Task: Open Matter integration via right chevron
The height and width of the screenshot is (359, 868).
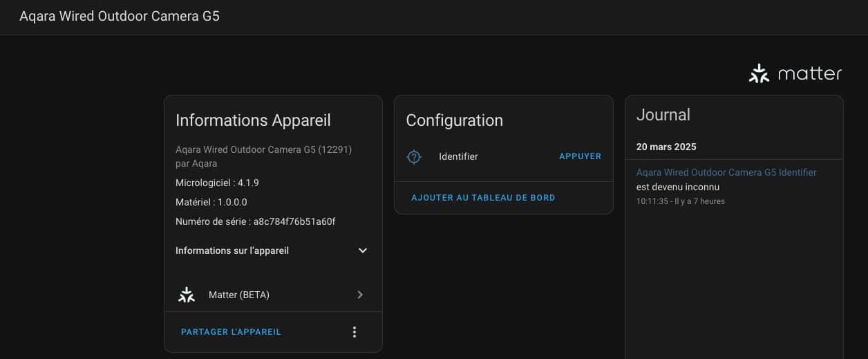Action: click(x=360, y=295)
